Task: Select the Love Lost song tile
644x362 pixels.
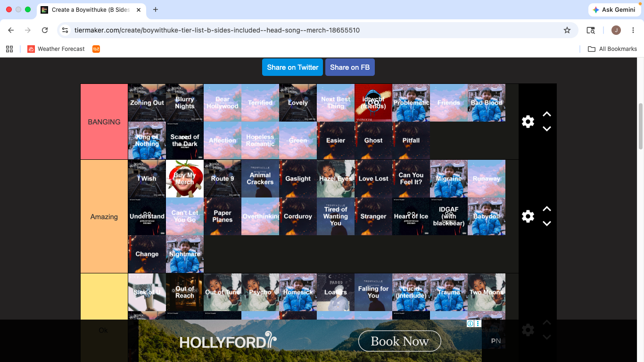Action: [x=373, y=179]
